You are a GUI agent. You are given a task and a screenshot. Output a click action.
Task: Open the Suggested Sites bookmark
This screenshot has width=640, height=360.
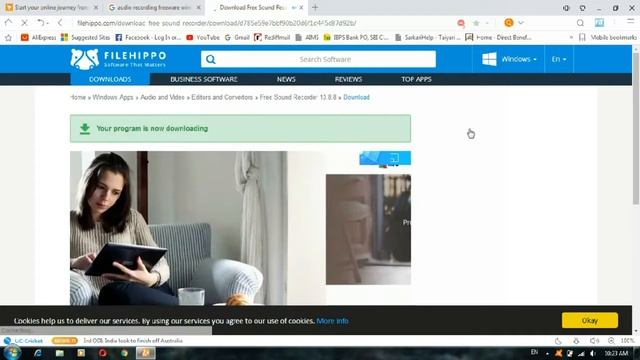[x=85, y=38]
